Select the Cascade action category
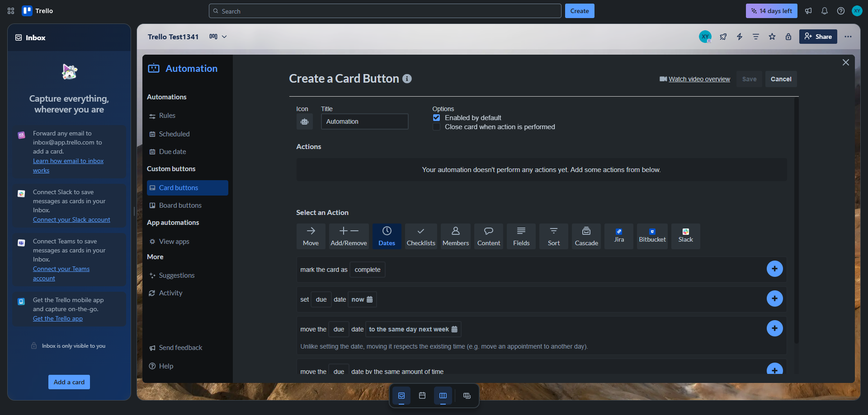The image size is (868, 415). (586, 236)
